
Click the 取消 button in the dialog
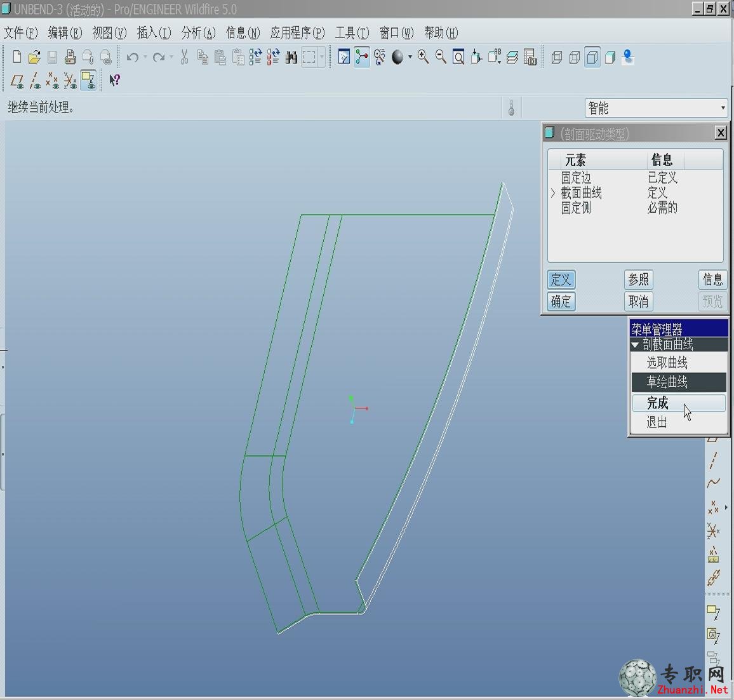tap(639, 301)
